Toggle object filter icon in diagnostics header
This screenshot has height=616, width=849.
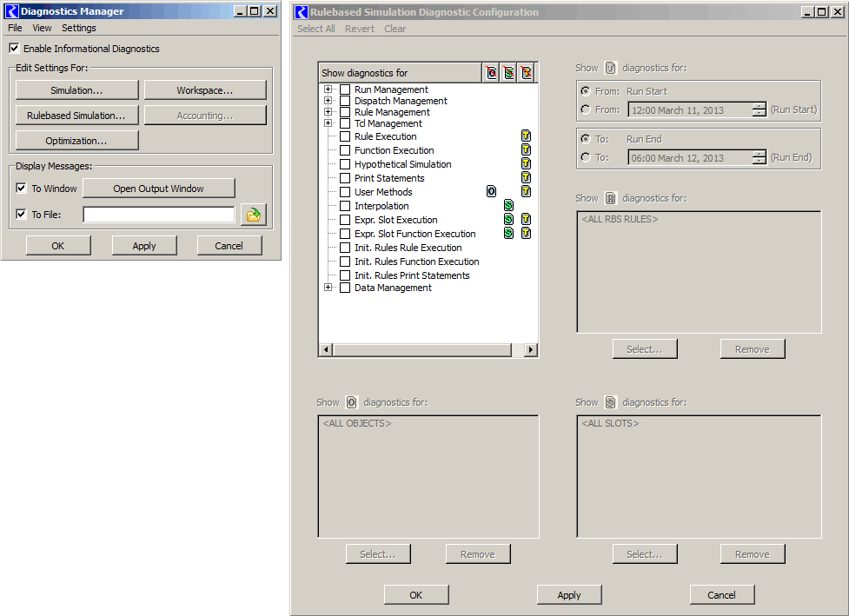[491, 72]
